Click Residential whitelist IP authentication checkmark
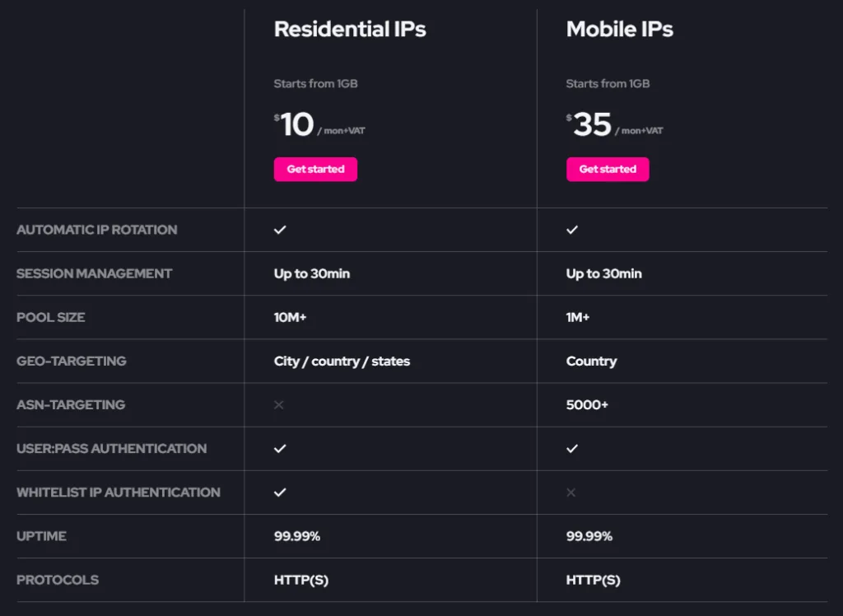Image resolution: width=843 pixels, height=616 pixels. tap(280, 492)
